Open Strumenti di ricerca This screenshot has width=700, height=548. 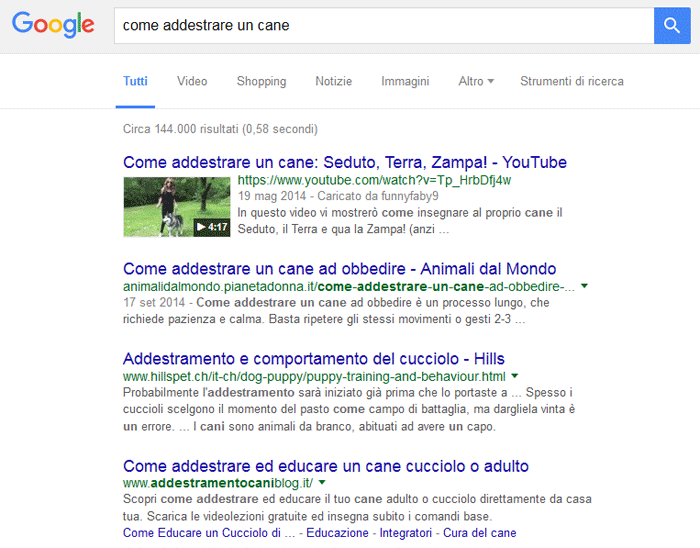pyautogui.click(x=571, y=81)
